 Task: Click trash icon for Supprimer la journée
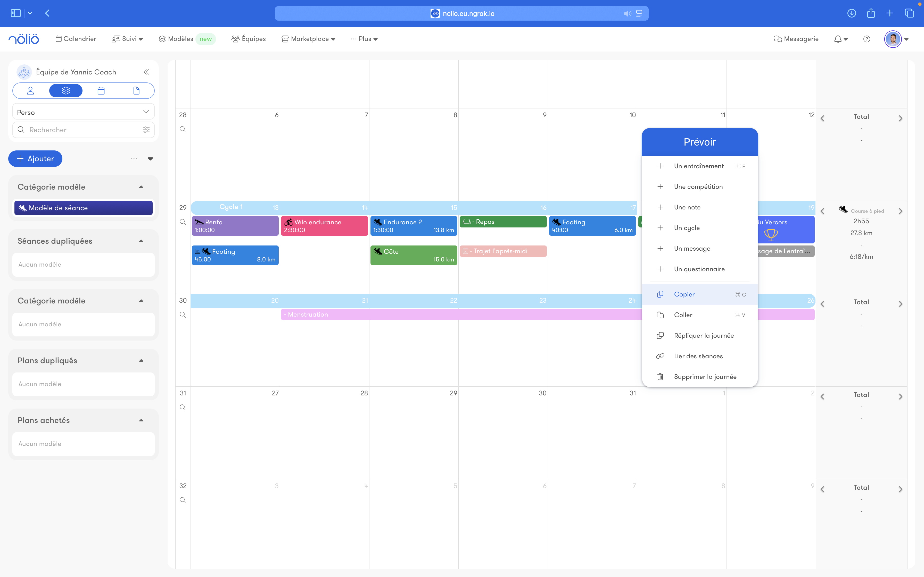[660, 377]
